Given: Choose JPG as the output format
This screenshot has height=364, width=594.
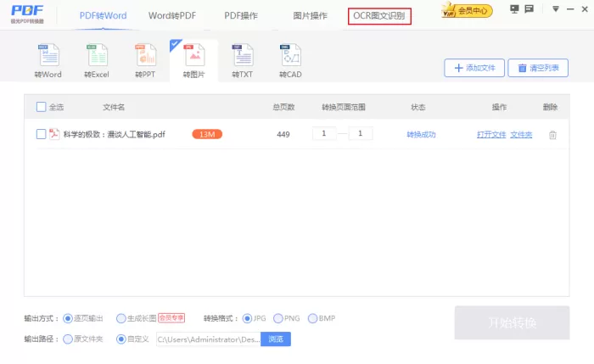Looking at the screenshot, I should (x=247, y=318).
